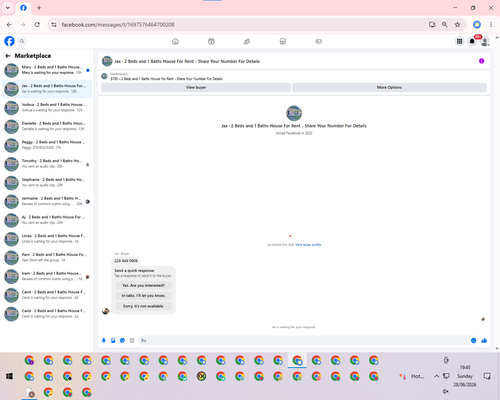Click the install app icon in address bar

click(x=432, y=24)
